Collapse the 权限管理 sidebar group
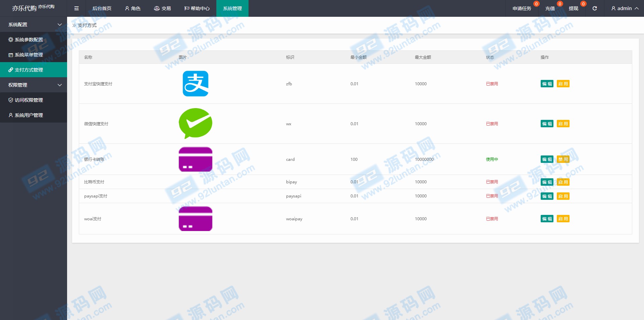 point(34,85)
